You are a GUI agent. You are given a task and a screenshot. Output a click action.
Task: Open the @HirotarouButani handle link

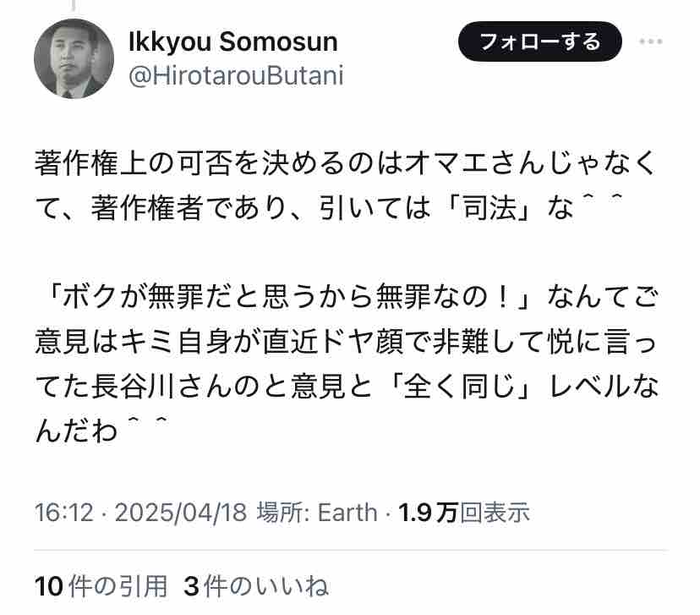(236, 75)
